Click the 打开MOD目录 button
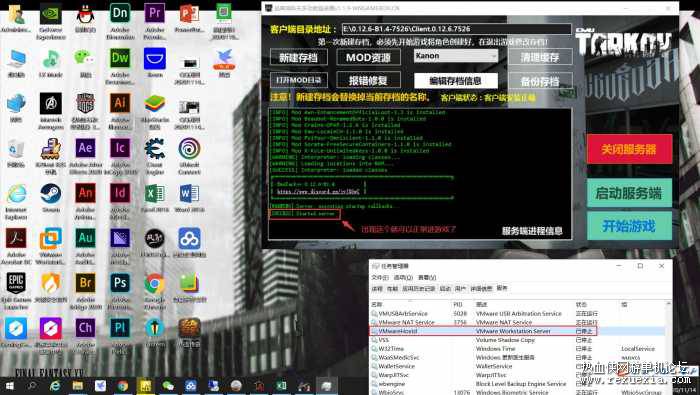Image resolution: width=700 pixels, height=395 pixels. click(x=299, y=80)
